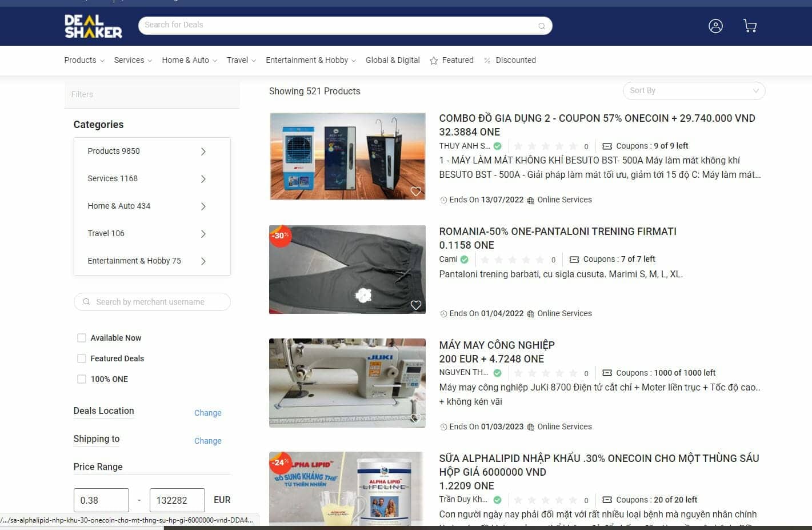Favorite the Combo Đồ Gia Dụng deal heart
The height and width of the screenshot is (530, 812).
[x=416, y=192]
